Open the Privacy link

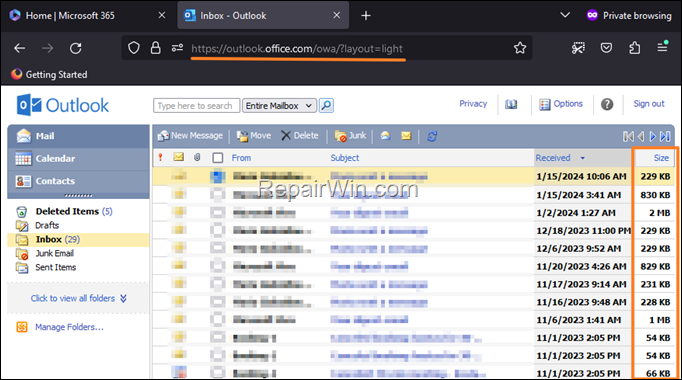click(x=473, y=103)
